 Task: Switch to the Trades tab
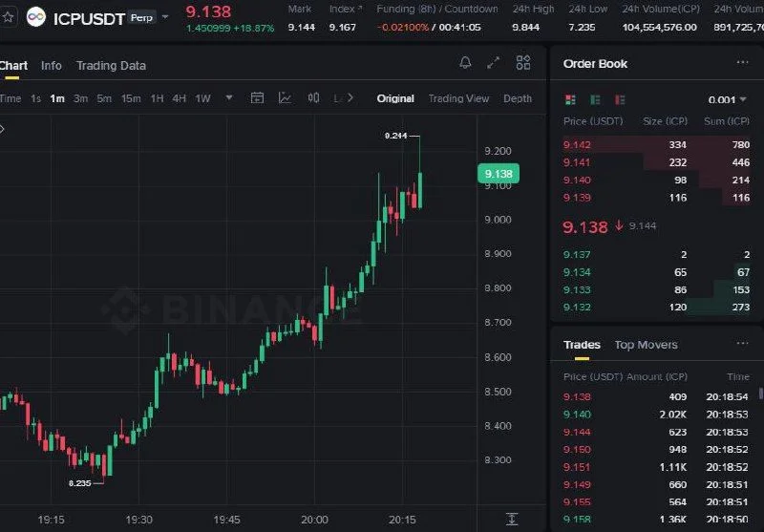point(582,345)
